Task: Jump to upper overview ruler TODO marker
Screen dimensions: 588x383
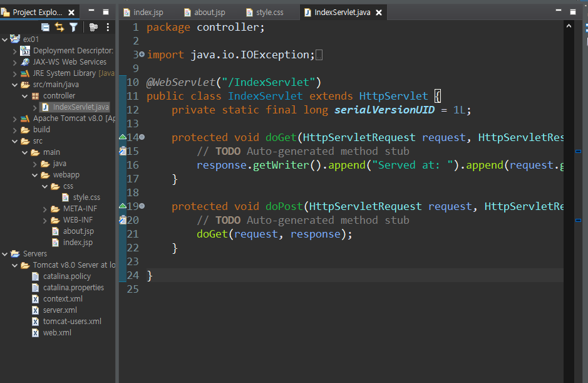Action: [579, 151]
